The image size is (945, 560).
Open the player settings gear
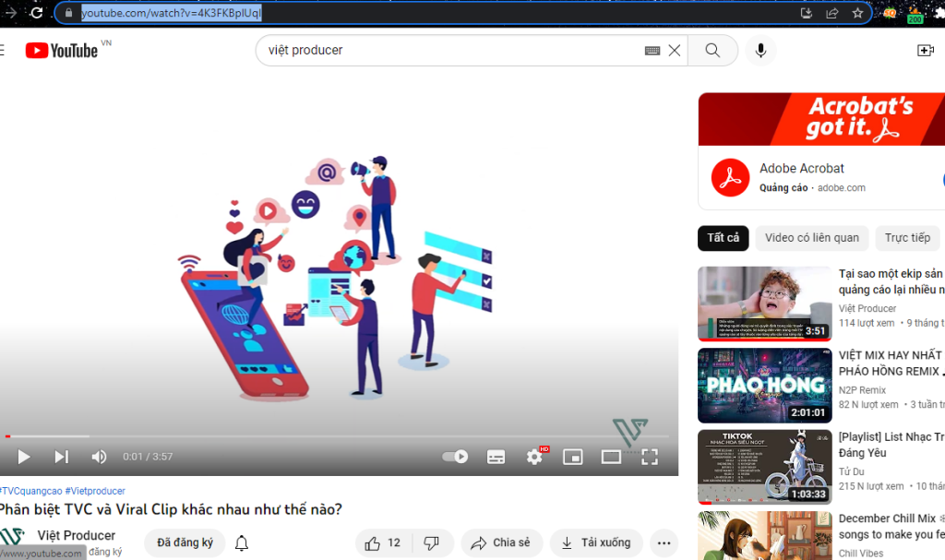pos(535,456)
